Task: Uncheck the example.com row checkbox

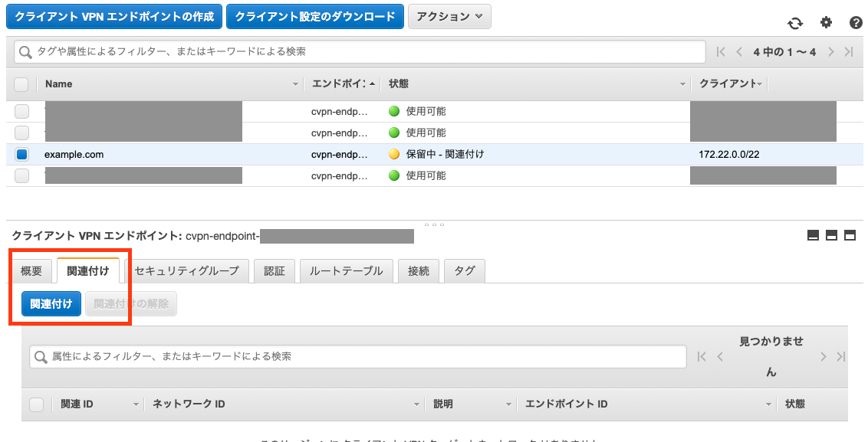Action: (x=21, y=154)
